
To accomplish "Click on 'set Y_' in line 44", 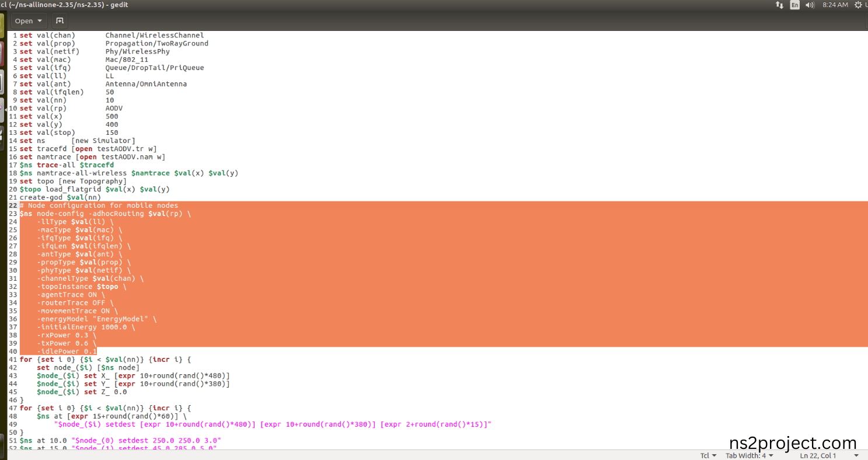I will [x=97, y=384].
